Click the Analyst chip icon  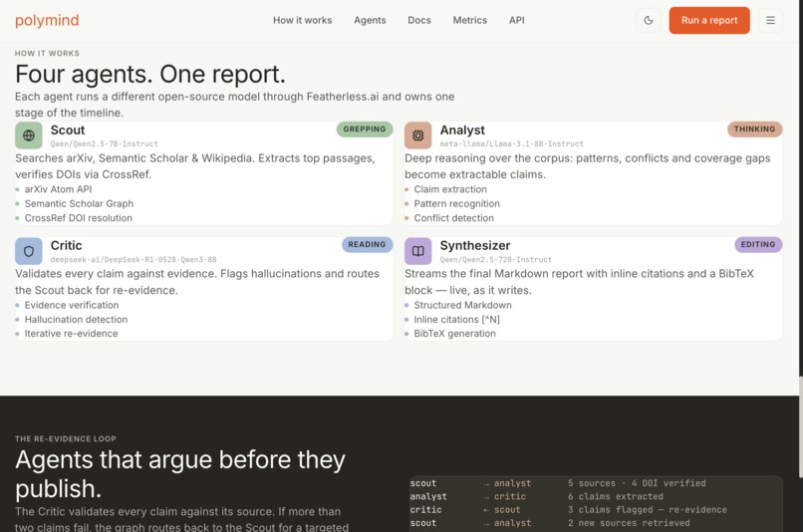417,135
